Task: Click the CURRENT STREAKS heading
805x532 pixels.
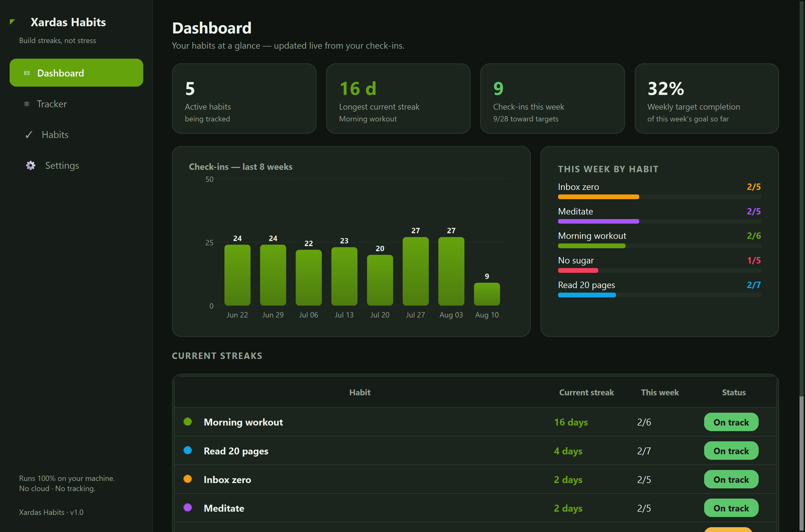Action: tap(217, 355)
